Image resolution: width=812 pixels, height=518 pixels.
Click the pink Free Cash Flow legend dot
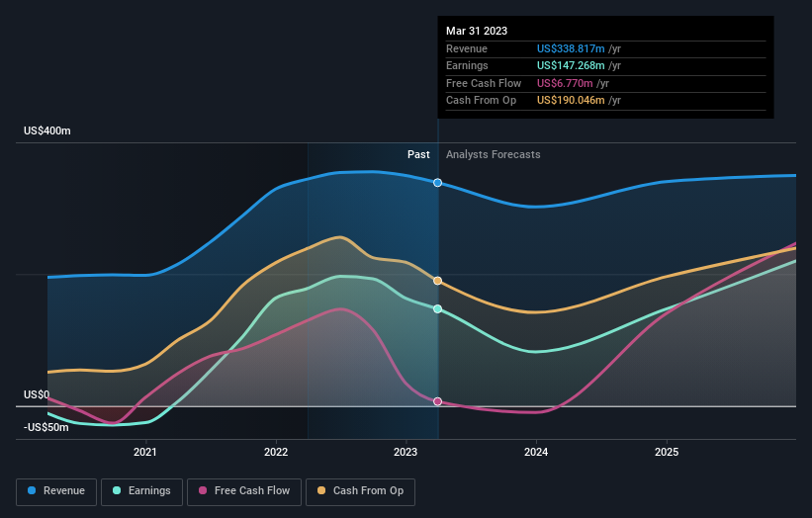coord(203,490)
